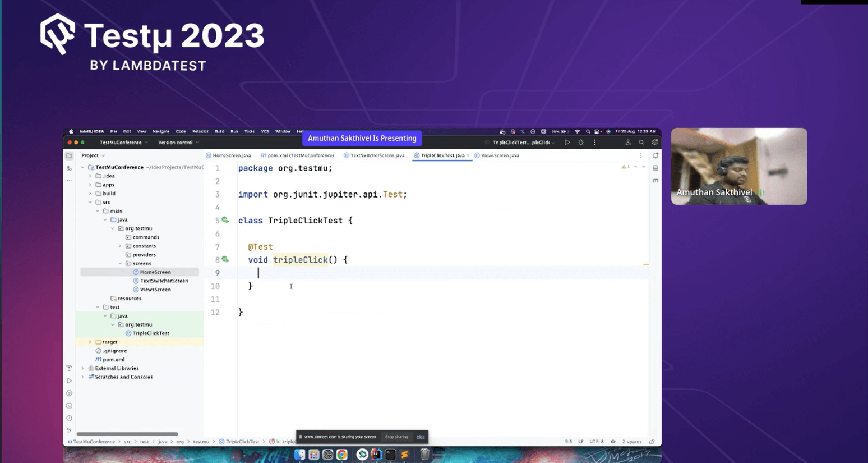Click the Project panel horizontal scrollbar
Viewport: 868px width, 463px height.
click(x=127, y=434)
